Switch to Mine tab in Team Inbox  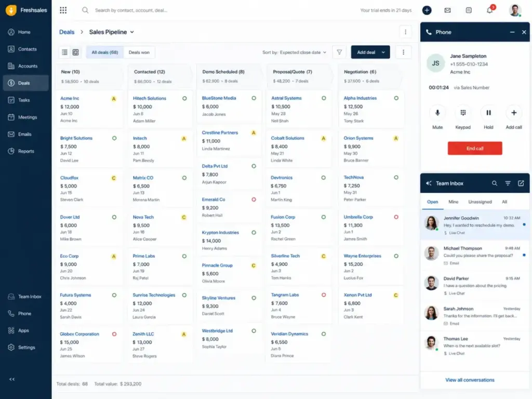point(453,202)
